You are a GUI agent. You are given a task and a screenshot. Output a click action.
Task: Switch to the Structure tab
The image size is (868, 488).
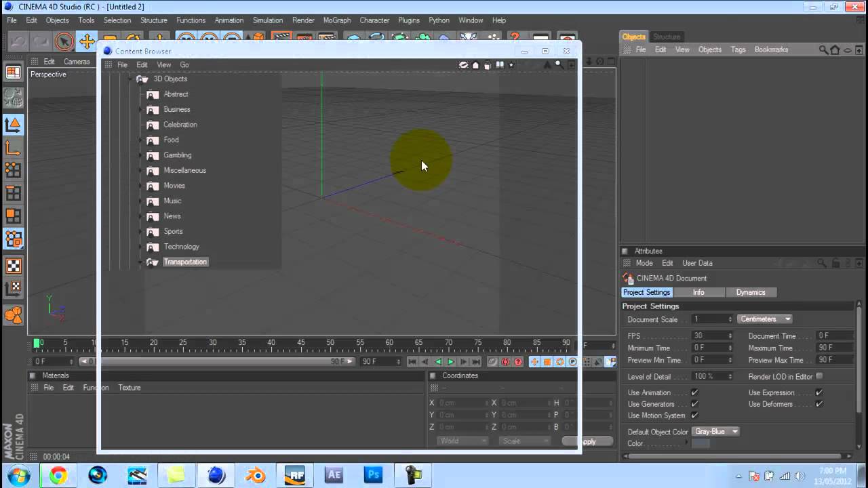(667, 37)
